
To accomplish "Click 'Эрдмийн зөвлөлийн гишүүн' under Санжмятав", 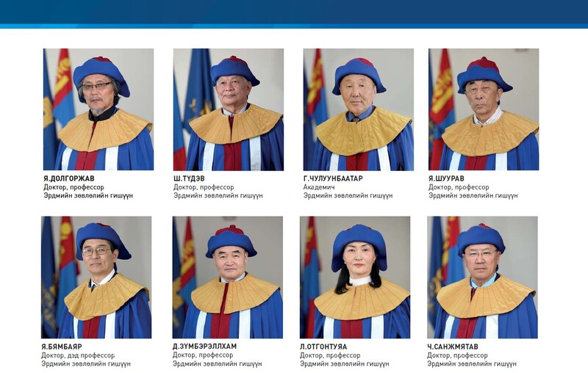I will pyautogui.click(x=472, y=363).
